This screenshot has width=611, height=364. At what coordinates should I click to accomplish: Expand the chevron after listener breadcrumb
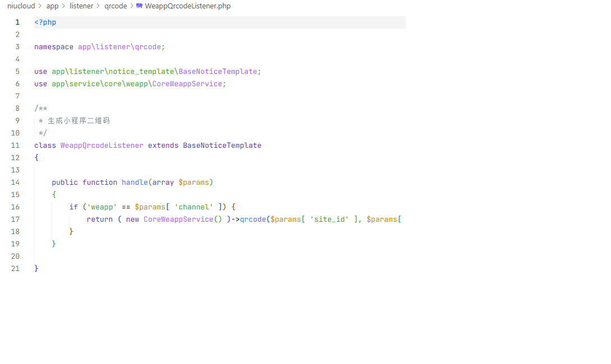tap(98, 6)
